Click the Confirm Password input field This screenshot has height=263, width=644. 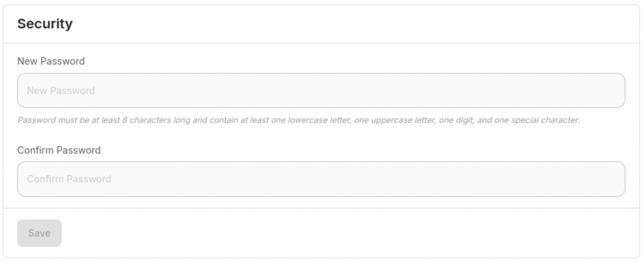pyautogui.click(x=321, y=179)
